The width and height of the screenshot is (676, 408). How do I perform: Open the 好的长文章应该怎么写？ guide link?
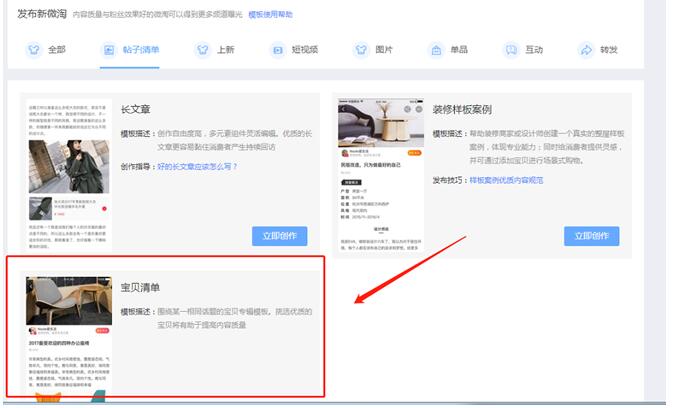click(x=197, y=166)
